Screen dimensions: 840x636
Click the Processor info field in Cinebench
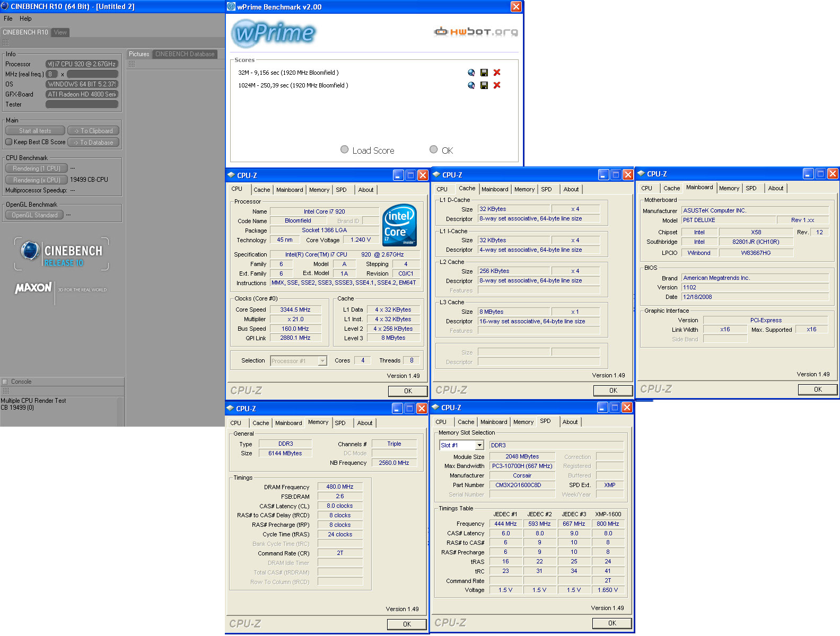[82, 64]
